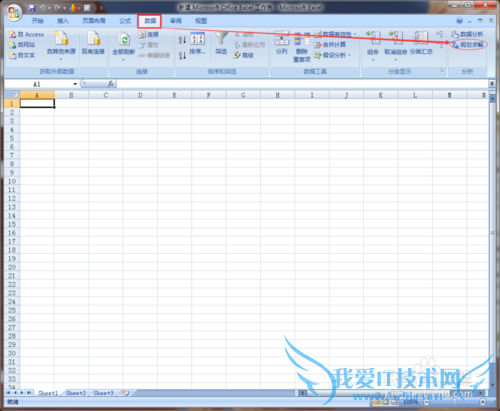Click 取消组合 (Ungroup) icon
Viewport: 500px width, 411px height.
[x=396, y=39]
